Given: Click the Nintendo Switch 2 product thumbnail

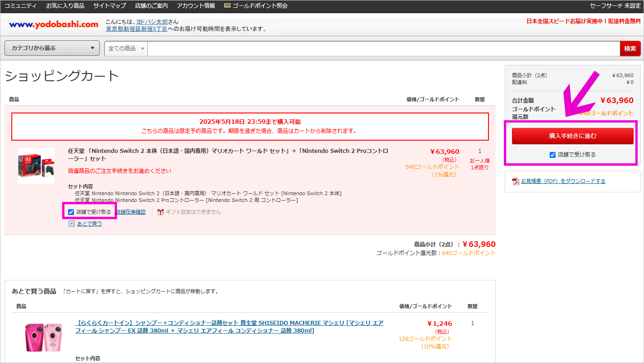Looking at the screenshot, I should coord(36,166).
